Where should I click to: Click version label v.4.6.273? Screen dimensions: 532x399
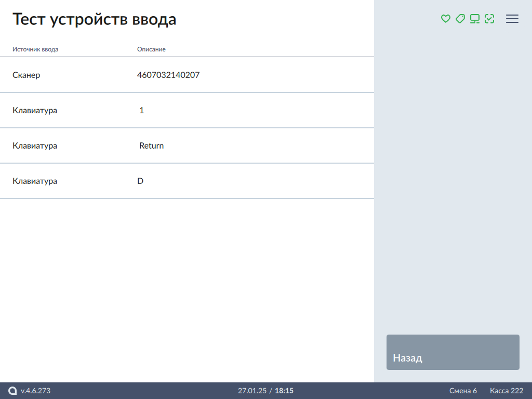tap(35, 391)
